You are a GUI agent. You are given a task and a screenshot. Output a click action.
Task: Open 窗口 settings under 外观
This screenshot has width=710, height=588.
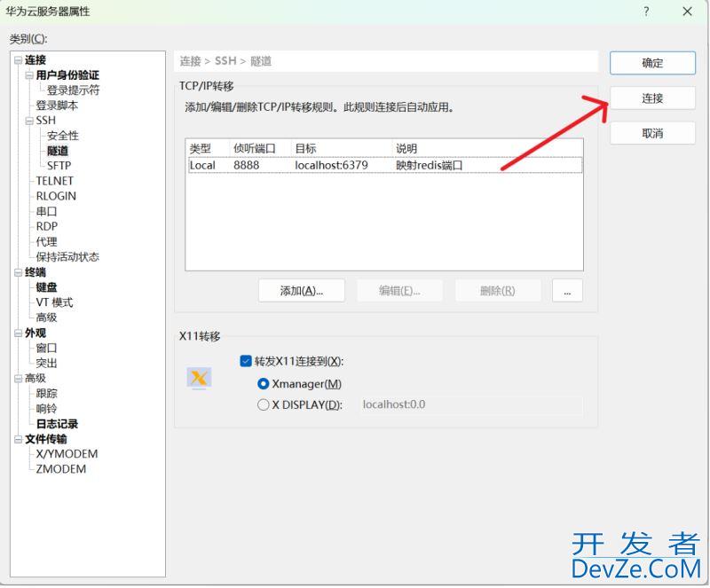pyautogui.click(x=46, y=348)
